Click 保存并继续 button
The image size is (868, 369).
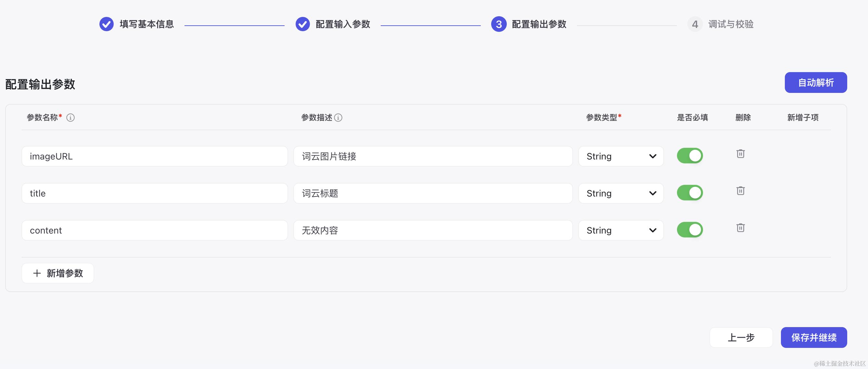tap(813, 337)
